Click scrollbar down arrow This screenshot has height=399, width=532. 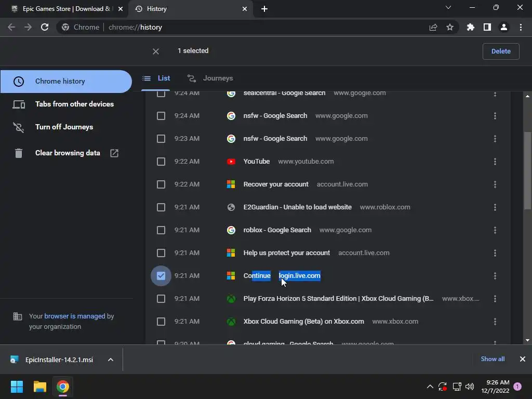527,340
